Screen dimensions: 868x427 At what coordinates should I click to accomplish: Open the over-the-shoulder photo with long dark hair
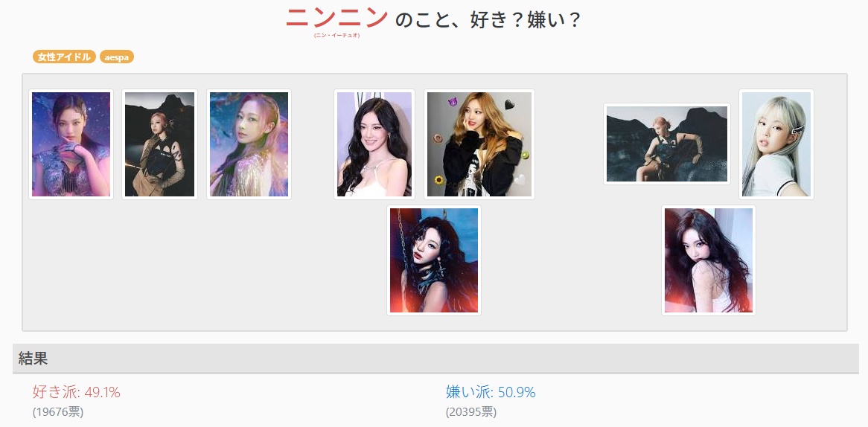pyautogui.click(x=709, y=260)
